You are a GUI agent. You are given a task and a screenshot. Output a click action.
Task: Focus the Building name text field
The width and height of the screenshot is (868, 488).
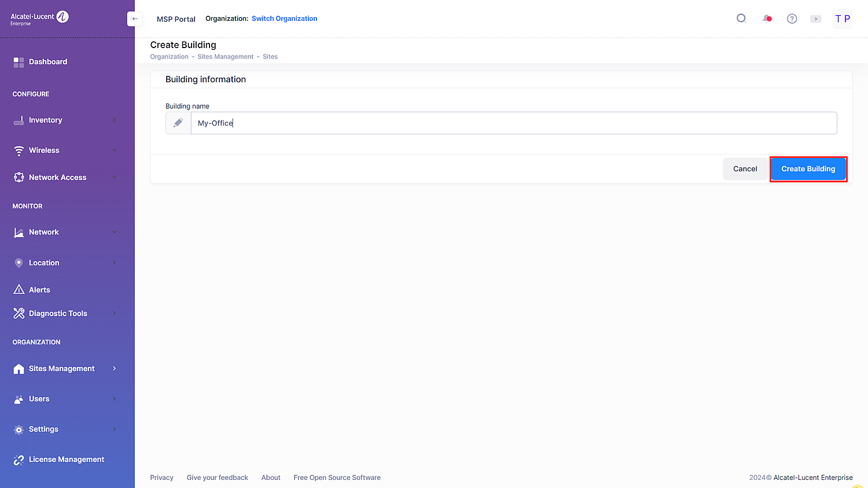(x=513, y=123)
